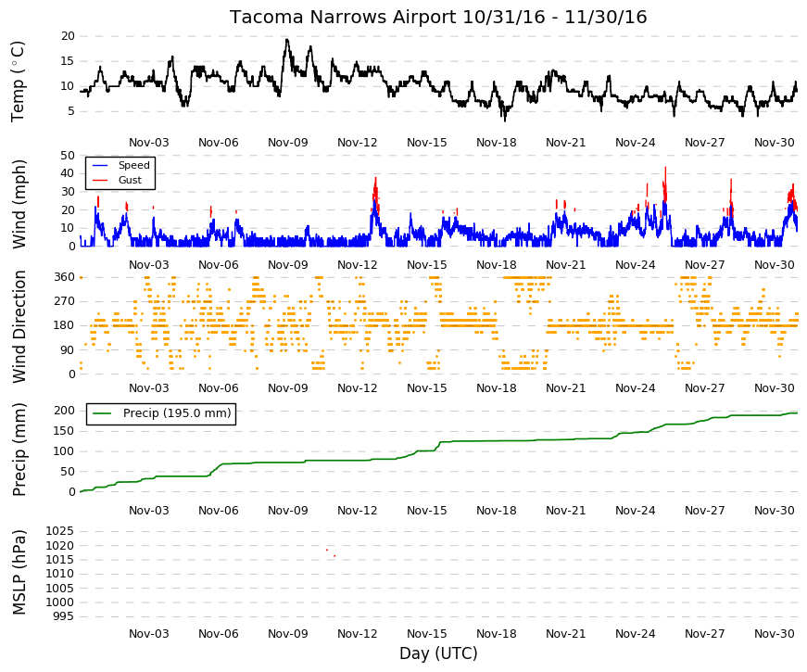
Task: Click the Wind (mph) axis label
Action: (19, 204)
